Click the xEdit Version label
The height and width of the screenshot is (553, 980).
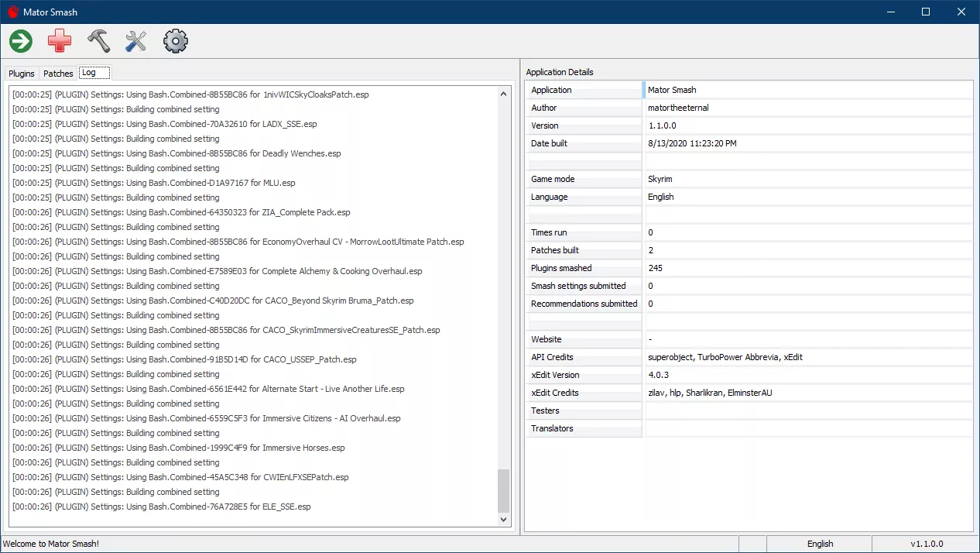click(555, 375)
